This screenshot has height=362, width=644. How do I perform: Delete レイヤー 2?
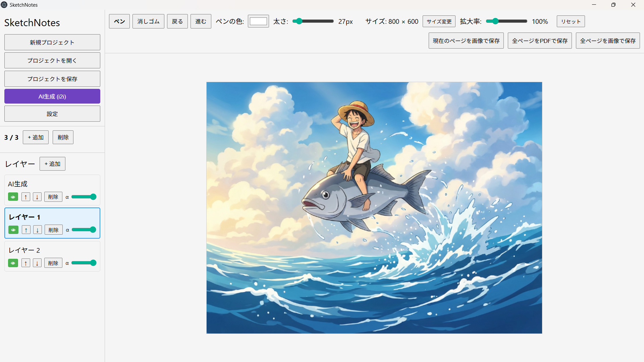[53, 263]
